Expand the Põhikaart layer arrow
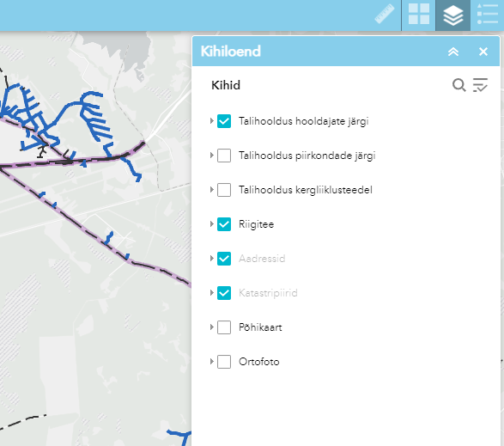This screenshot has height=446, width=504. [211, 327]
